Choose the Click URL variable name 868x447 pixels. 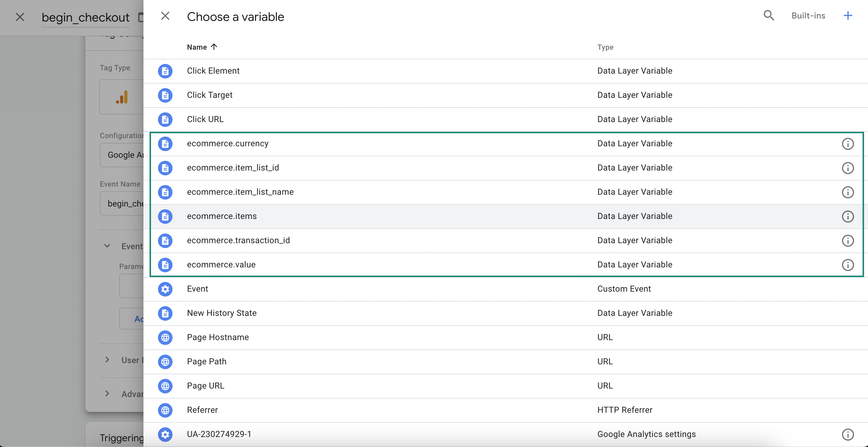(205, 119)
